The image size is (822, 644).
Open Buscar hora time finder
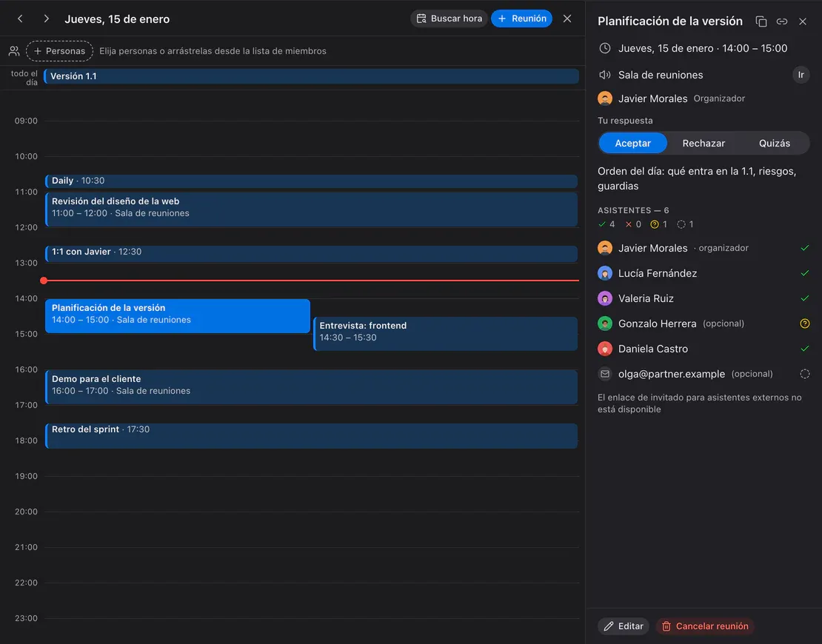coord(450,19)
